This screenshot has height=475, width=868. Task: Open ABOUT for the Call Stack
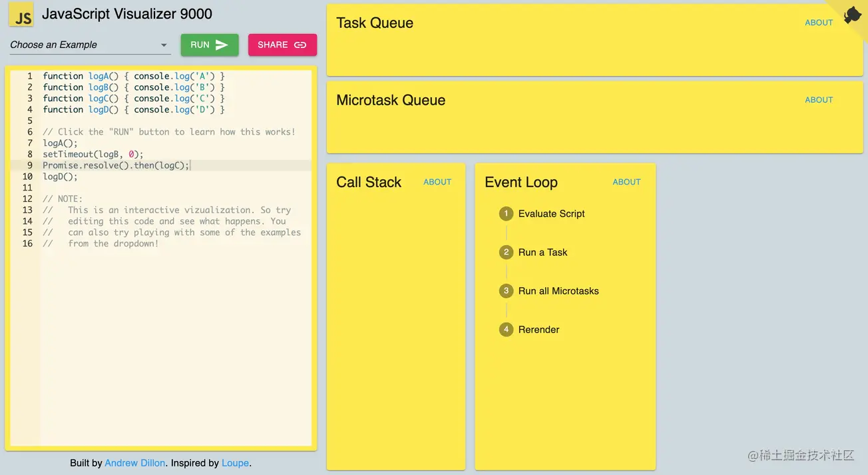pyautogui.click(x=437, y=182)
